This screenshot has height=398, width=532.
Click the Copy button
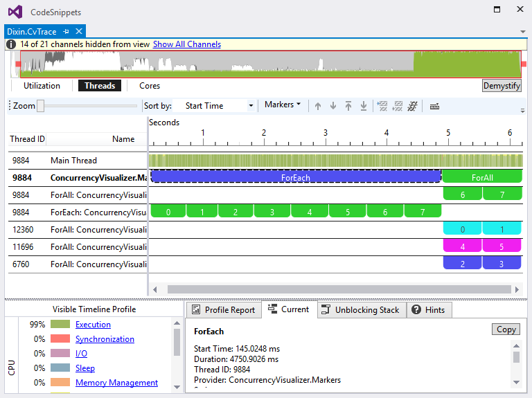click(506, 329)
